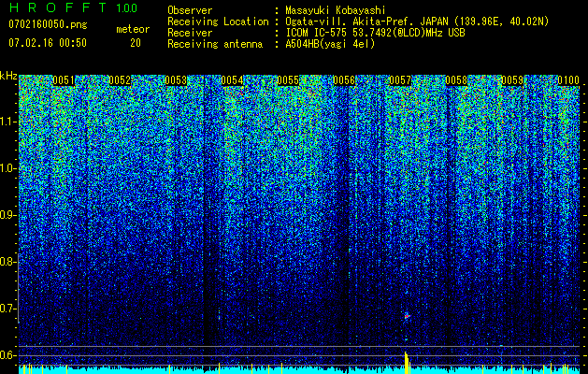
Task: Select the ICOM IC-575 receiver description
Action: [x=375, y=33]
